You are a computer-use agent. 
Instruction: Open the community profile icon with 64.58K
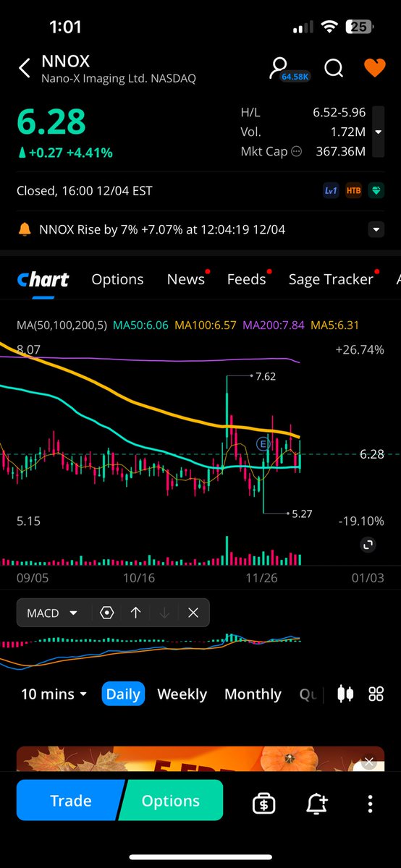288,69
